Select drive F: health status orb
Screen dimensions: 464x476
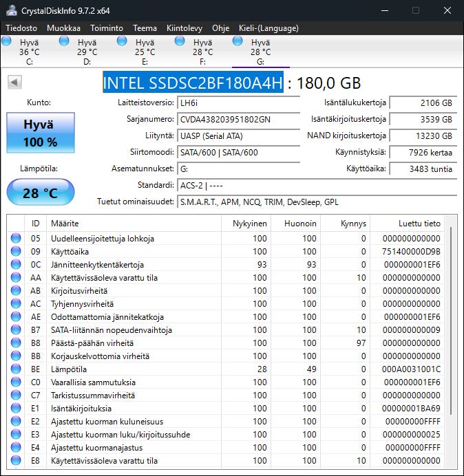point(180,41)
